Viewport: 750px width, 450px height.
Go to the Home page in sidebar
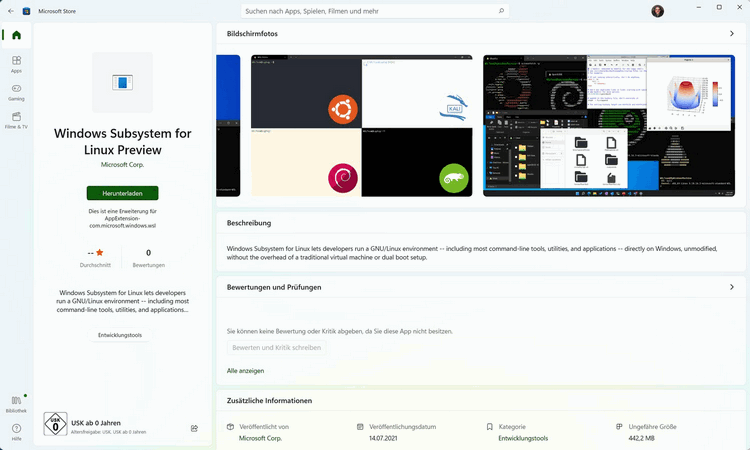tap(16, 35)
